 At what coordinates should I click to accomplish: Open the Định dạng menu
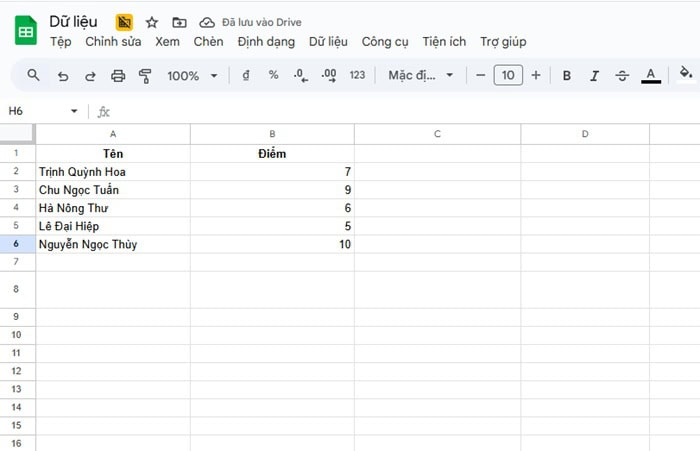pos(266,42)
